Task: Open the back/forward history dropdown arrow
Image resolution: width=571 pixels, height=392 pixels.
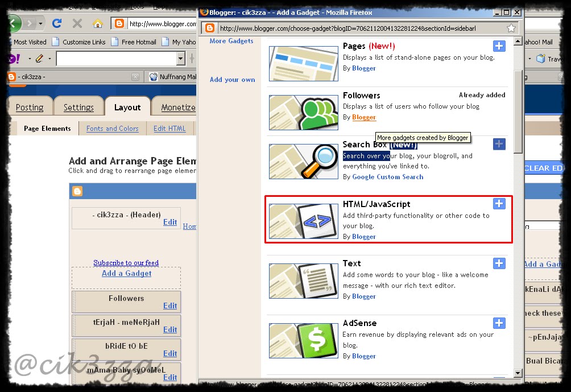Action: point(40,24)
